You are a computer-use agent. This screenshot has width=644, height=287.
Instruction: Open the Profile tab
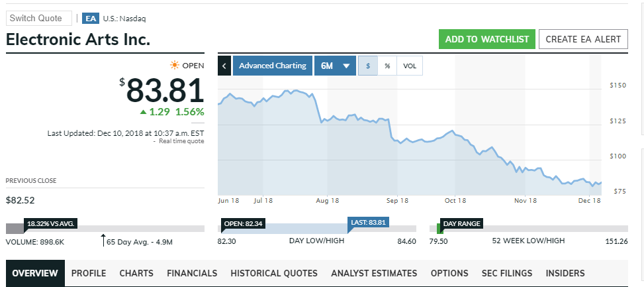point(89,273)
